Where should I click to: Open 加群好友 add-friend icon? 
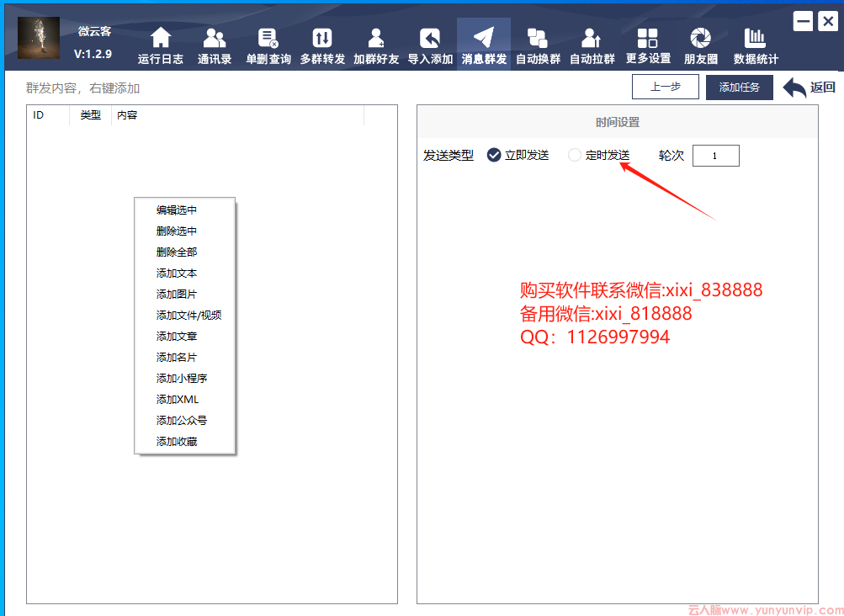click(x=375, y=38)
